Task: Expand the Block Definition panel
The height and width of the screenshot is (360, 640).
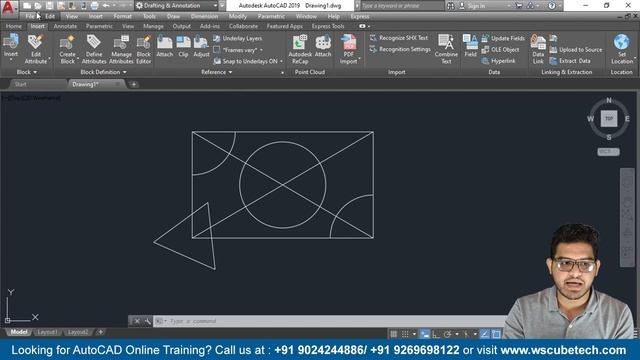Action: (x=103, y=72)
